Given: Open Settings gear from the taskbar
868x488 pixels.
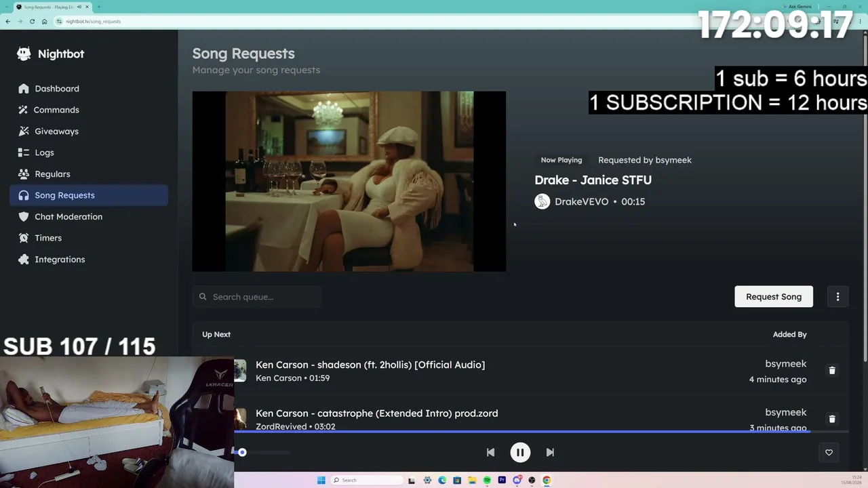Looking at the screenshot, I should [427, 481].
